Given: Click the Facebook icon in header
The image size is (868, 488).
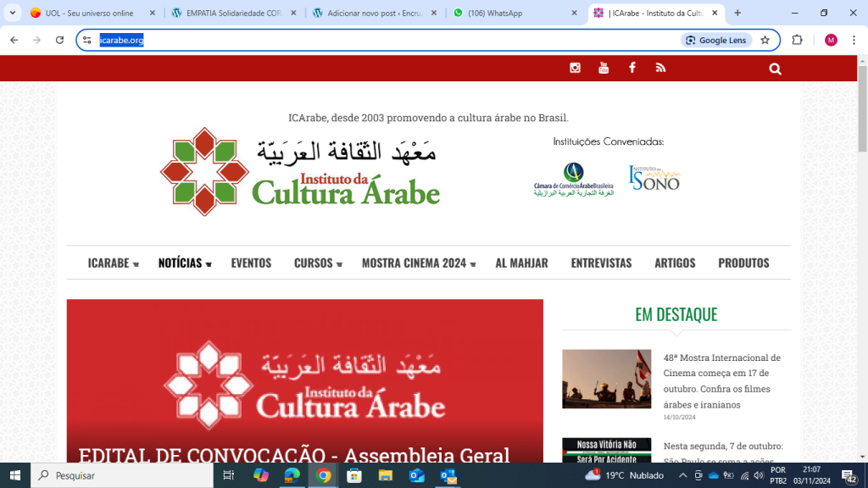Looking at the screenshot, I should (632, 68).
